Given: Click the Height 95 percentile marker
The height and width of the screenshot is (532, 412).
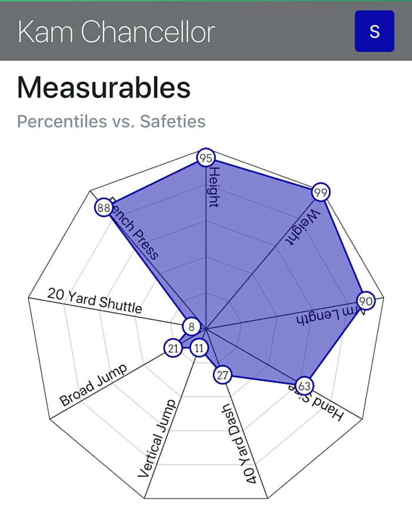Looking at the screenshot, I should point(205,158).
